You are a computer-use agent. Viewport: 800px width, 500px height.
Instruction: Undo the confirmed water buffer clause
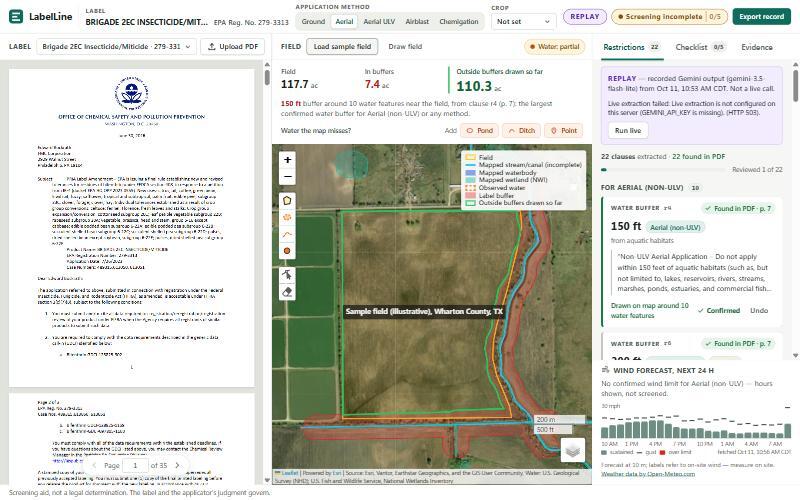(759, 310)
